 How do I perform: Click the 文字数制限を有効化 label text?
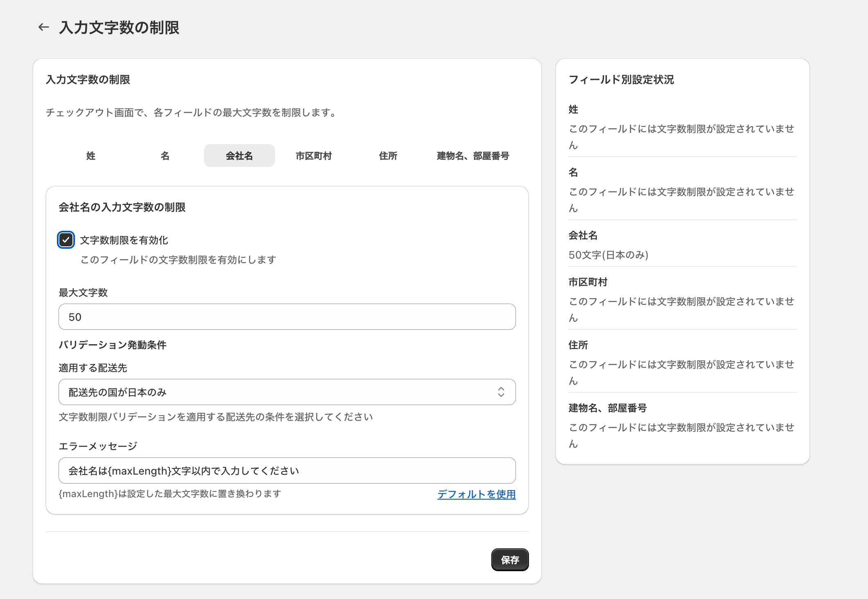124,240
